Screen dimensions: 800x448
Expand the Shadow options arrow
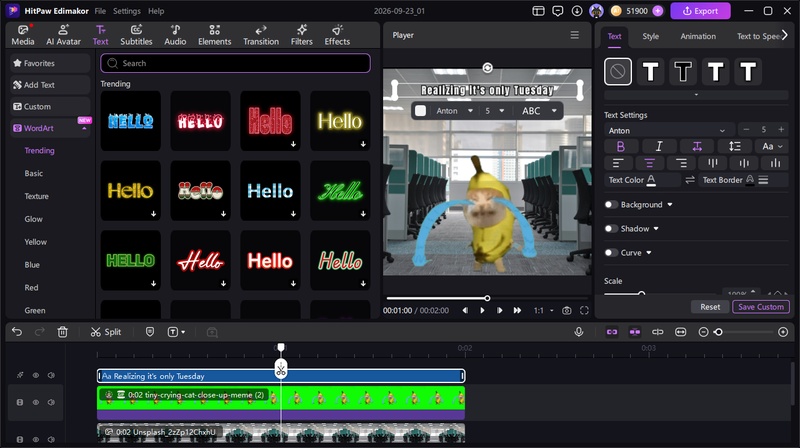(x=656, y=229)
